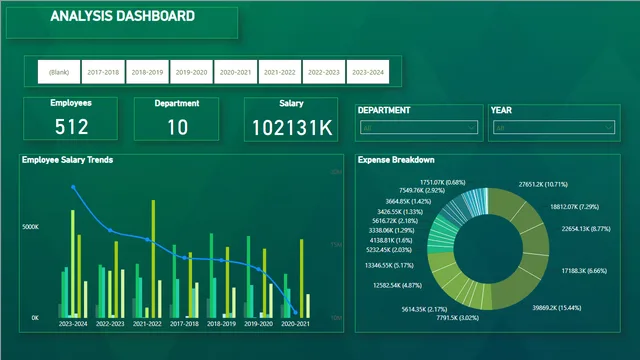Pick the 2020-2021 slicer button
This screenshot has width=640, height=360.
tap(236, 72)
